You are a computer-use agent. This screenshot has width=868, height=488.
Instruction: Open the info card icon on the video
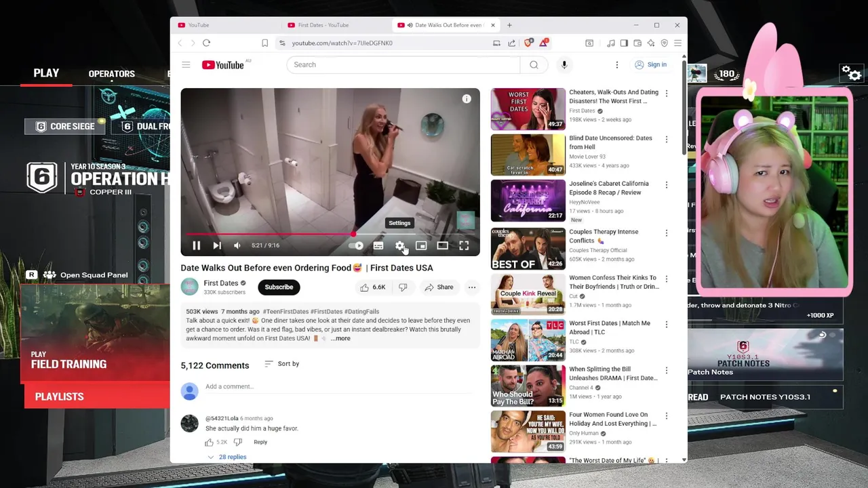(467, 99)
